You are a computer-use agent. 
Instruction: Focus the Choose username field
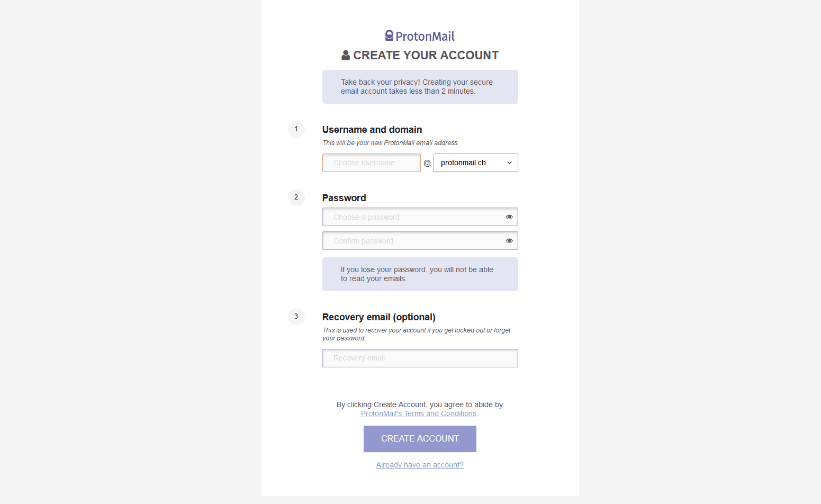point(372,163)
